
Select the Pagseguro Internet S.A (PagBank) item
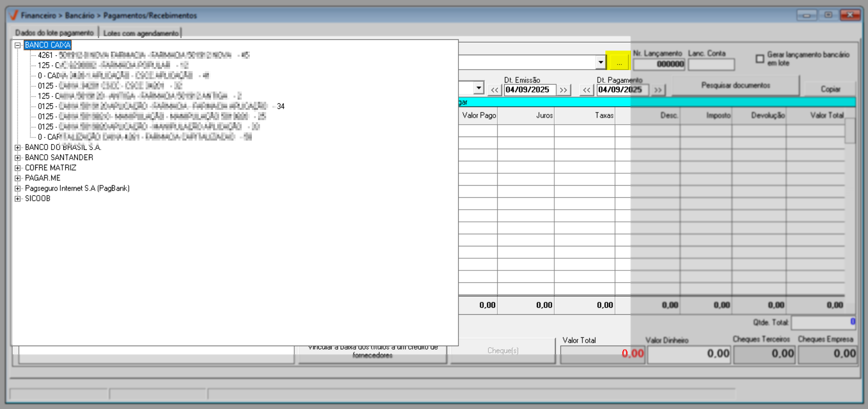point(77,188)
